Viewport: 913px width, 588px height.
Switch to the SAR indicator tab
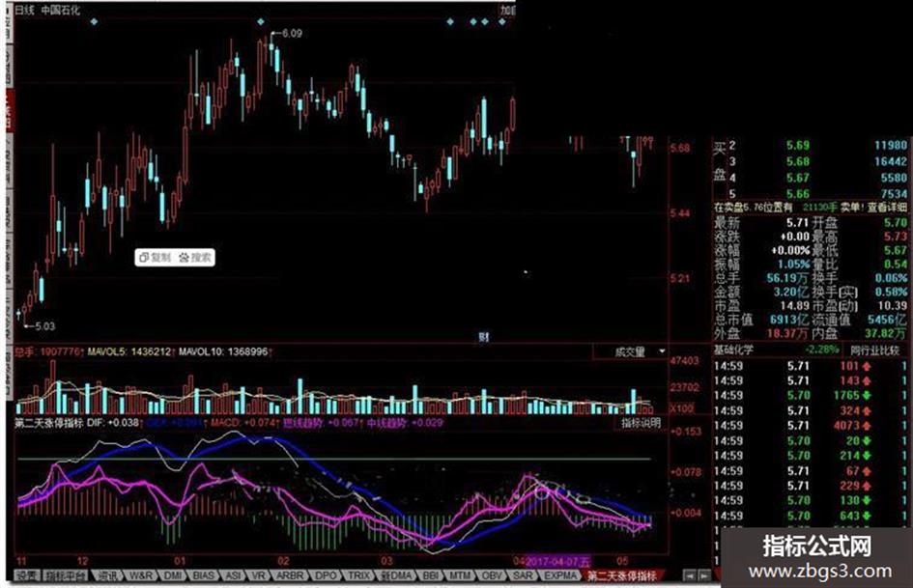click(523, 575)
